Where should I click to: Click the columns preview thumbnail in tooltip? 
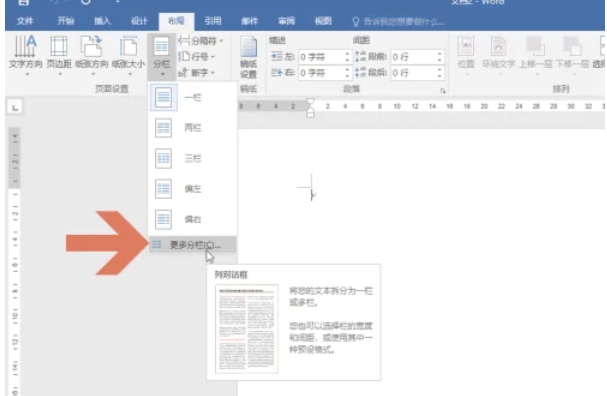click(x=247, y=329)
